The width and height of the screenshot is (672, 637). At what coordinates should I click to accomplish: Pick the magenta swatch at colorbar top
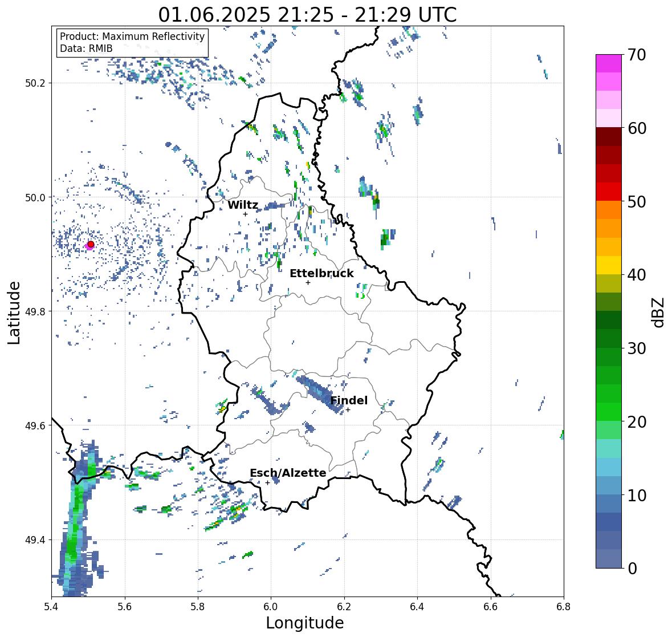pyautogui.click(x=609, y=63)
